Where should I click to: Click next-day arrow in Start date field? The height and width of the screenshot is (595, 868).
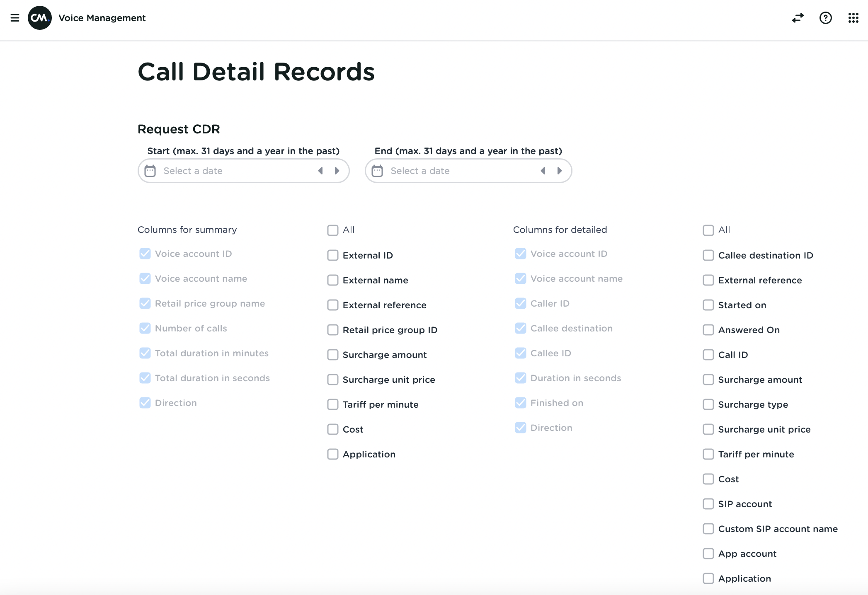pyautogui.click(x=337, y=171)
